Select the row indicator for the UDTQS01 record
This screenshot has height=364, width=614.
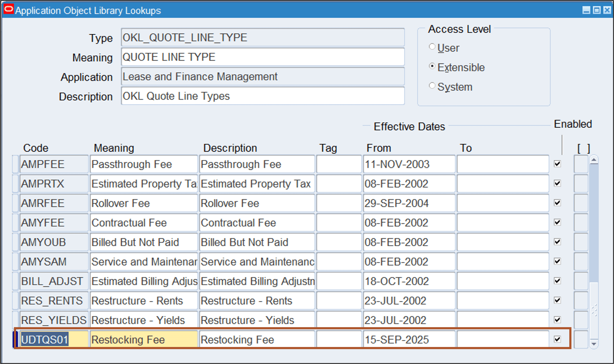16,339
